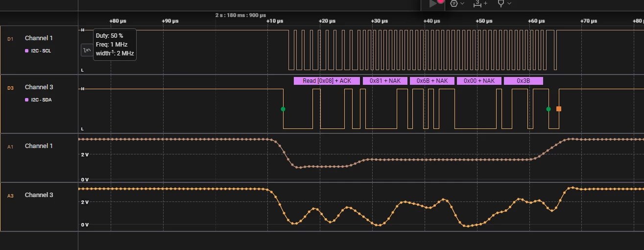The width and height of the screenshot is (644, 250).
Task: Click the '+10 µs' timeline tick label
Action: pyautogui.click(x=275, y=21)
